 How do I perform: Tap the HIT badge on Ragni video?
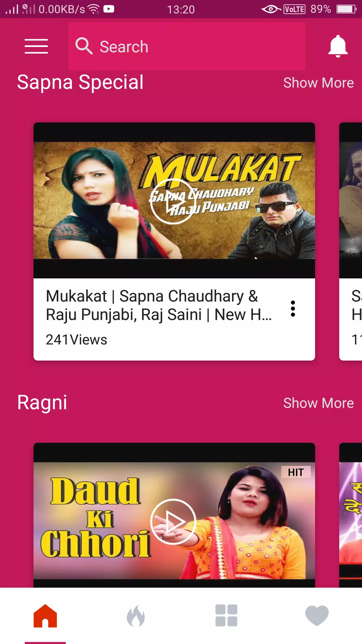point(296,472)
